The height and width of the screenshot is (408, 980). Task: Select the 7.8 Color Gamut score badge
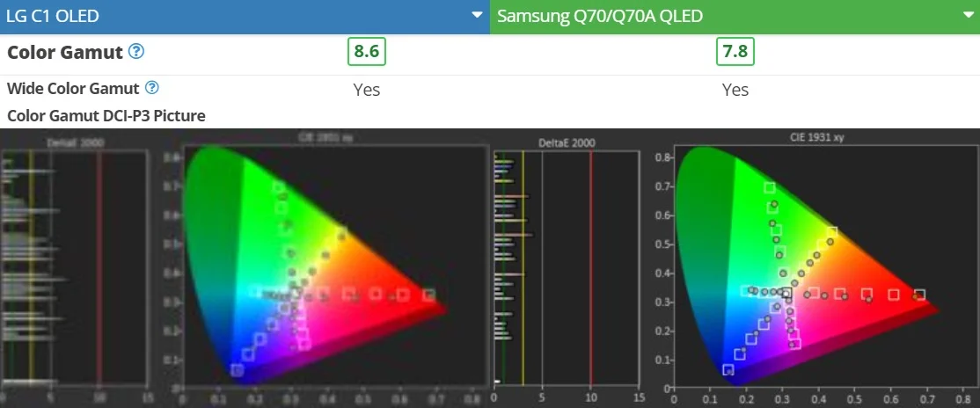point(735,51)
